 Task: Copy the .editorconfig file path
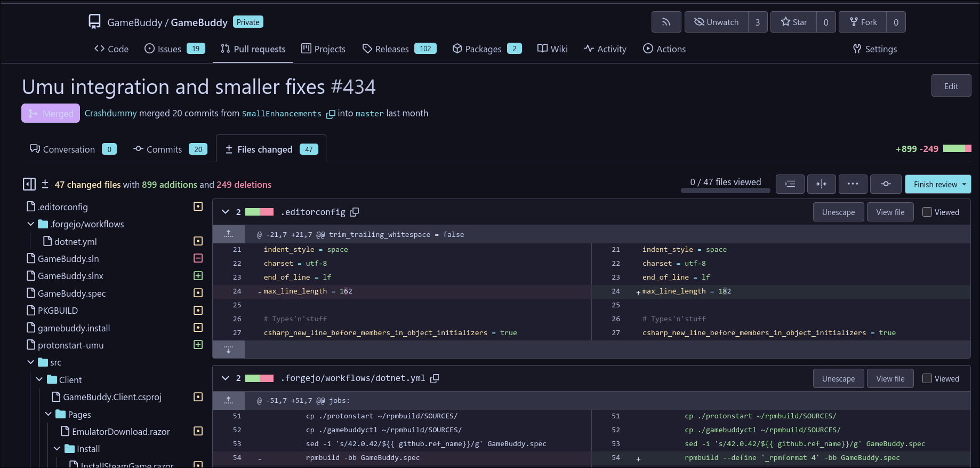[x=355, y=212]
